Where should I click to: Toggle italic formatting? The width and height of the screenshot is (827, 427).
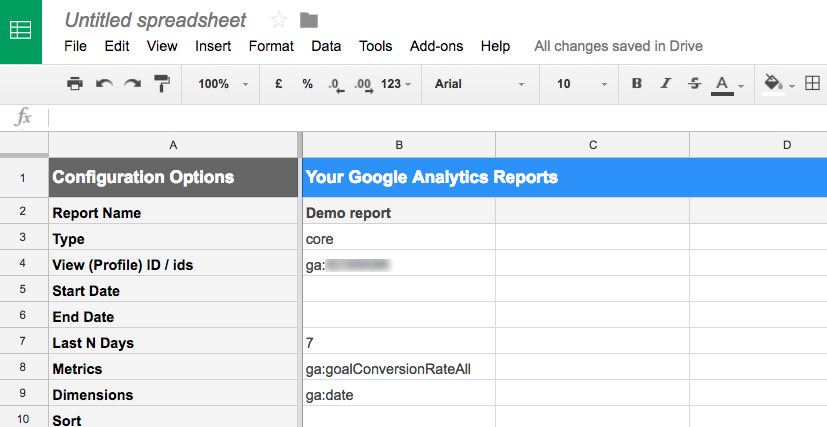pos(666,84)
